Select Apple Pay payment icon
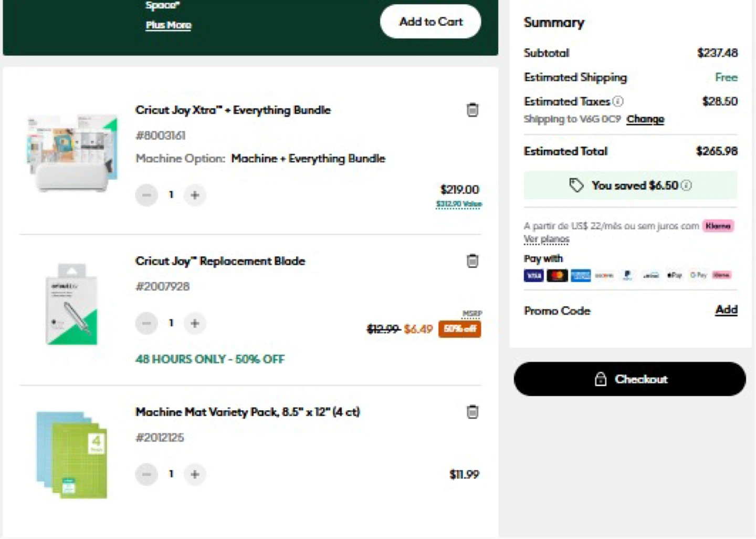The width and height of the screenshot is (756, 539). [674, 275]
